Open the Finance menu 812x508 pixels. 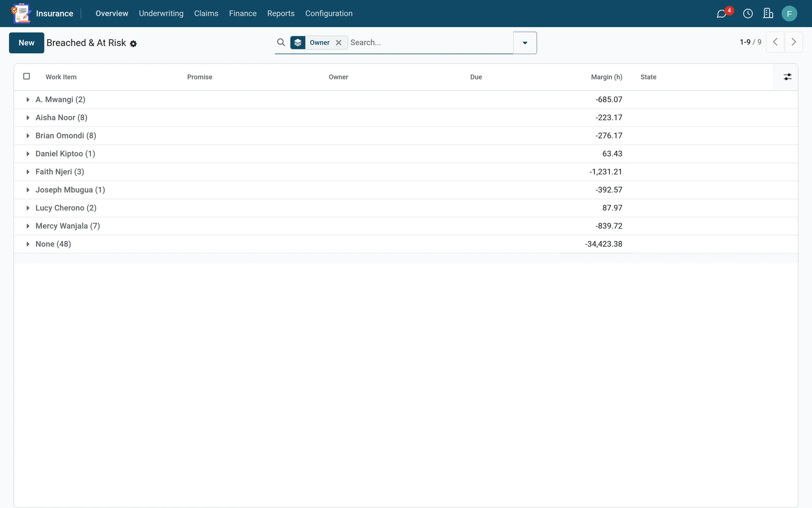click(243, 14)
